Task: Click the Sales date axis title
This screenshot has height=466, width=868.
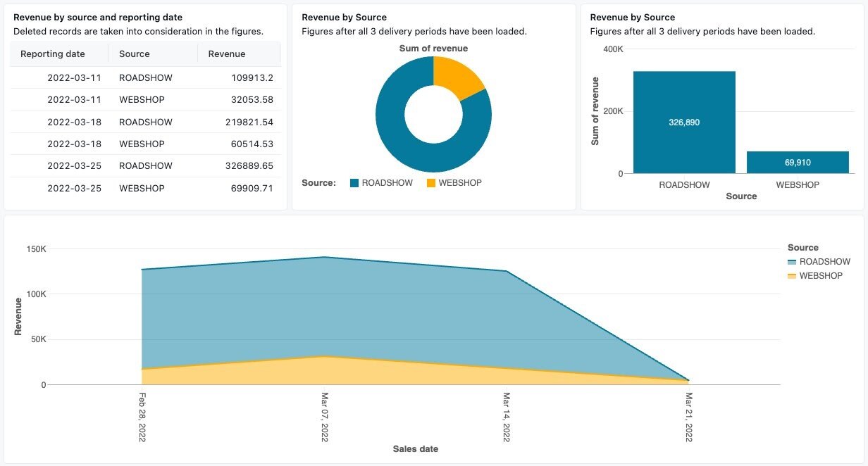Action: click(x=415, y=448)
